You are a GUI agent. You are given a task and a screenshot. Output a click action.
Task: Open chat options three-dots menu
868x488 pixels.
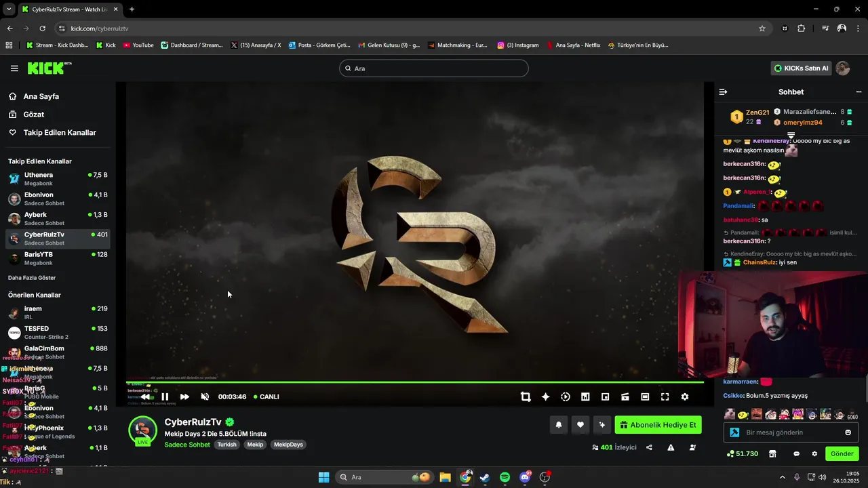point(859,91)
